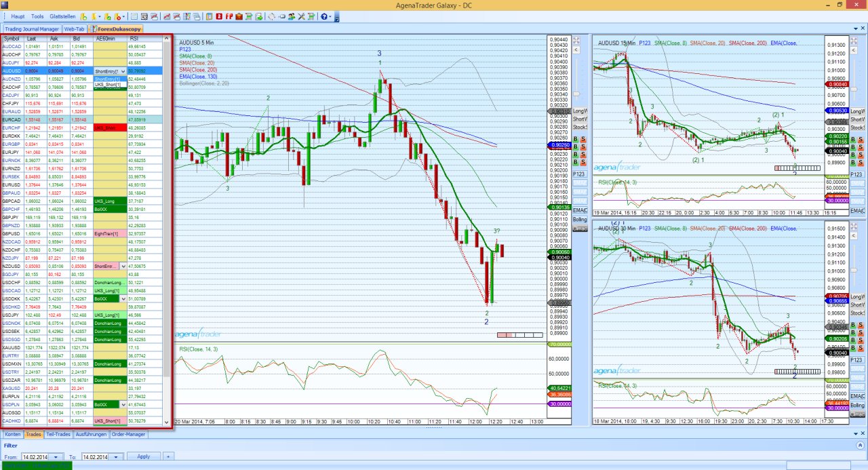
Task: Switch to the Web-Tab tab
Action: 75,29
